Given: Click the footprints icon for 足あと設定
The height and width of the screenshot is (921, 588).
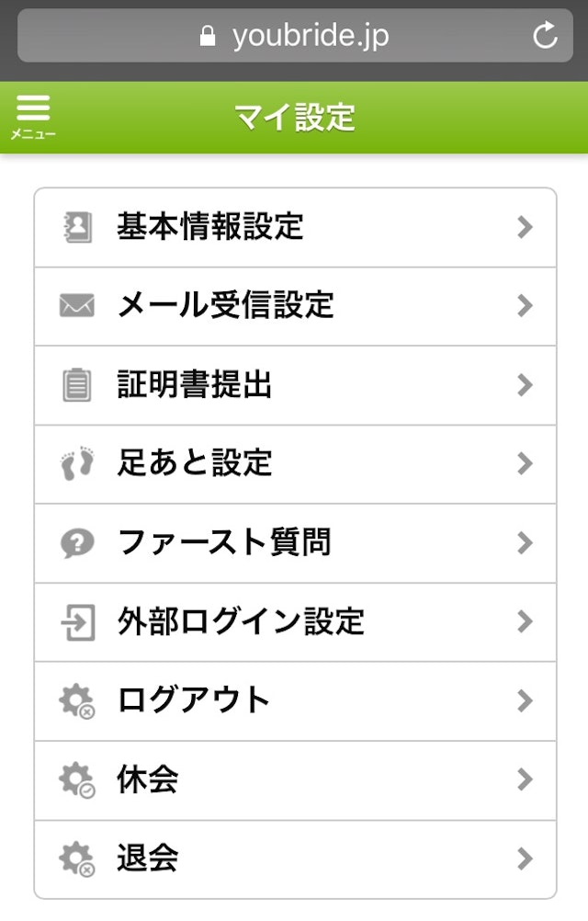Looking at the screenshot, I should [x=78, y=464].
